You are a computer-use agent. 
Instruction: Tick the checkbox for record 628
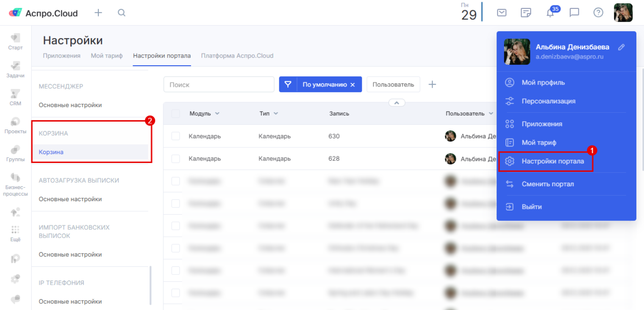pyautogui.click(x=175, y=158)
